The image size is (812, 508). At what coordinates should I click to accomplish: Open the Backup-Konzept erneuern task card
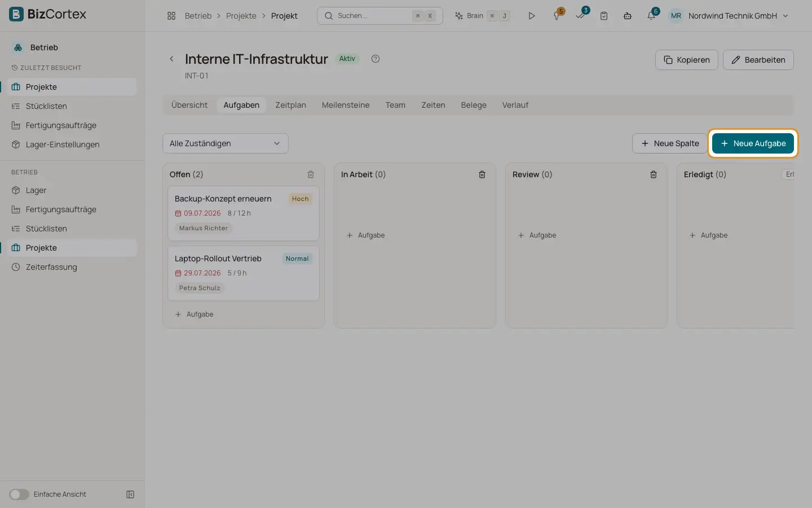coord(244,213)
